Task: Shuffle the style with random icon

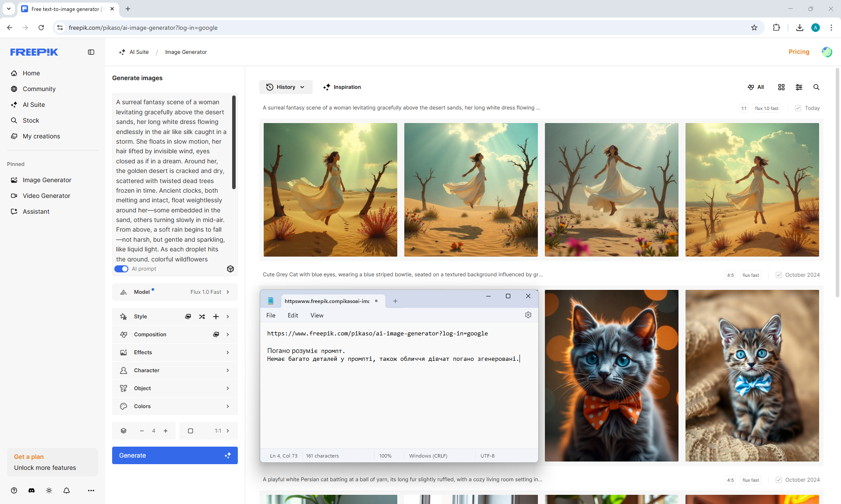Action: (x=202, y=317)
